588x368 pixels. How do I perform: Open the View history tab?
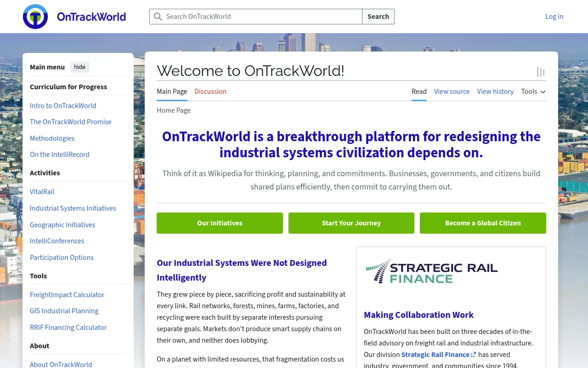tap(495, 92)
